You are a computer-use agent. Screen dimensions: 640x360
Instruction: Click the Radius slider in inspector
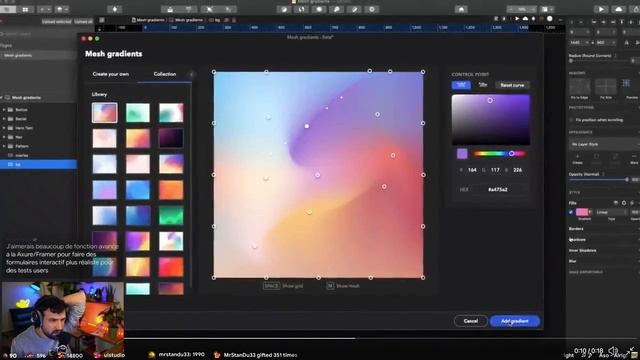(x=599, y=60)
